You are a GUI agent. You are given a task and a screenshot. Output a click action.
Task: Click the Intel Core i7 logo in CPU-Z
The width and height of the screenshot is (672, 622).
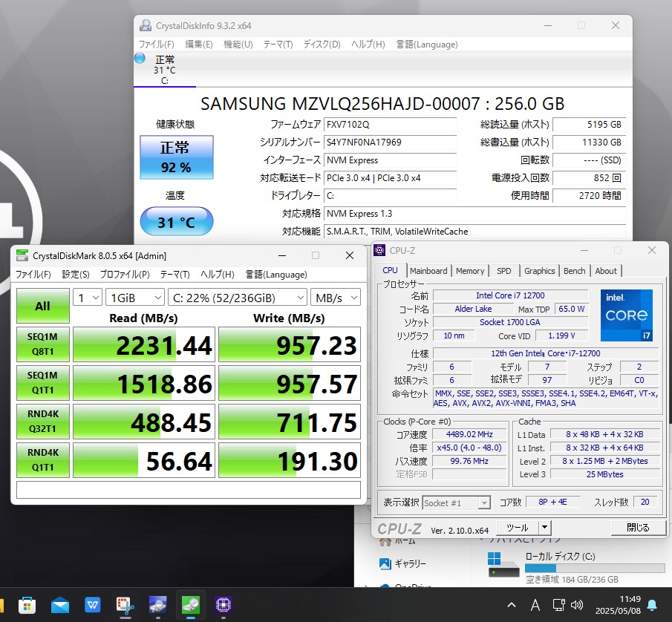click(x=626, y=315)
